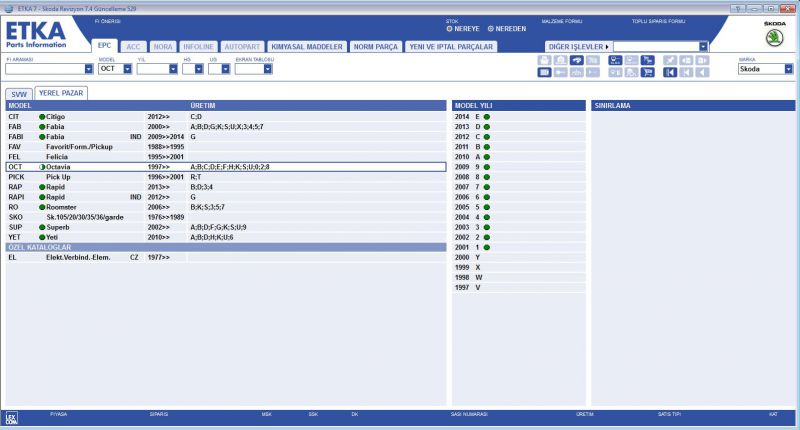Click the faded printer-document icon beside the home icon
Screen dimensions: 800x430
coord(544,60)
